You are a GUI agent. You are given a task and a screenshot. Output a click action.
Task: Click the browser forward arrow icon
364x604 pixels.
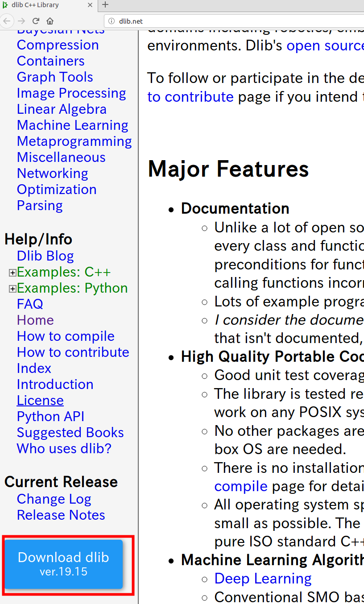pyautogui.click(x=21, y=21)
